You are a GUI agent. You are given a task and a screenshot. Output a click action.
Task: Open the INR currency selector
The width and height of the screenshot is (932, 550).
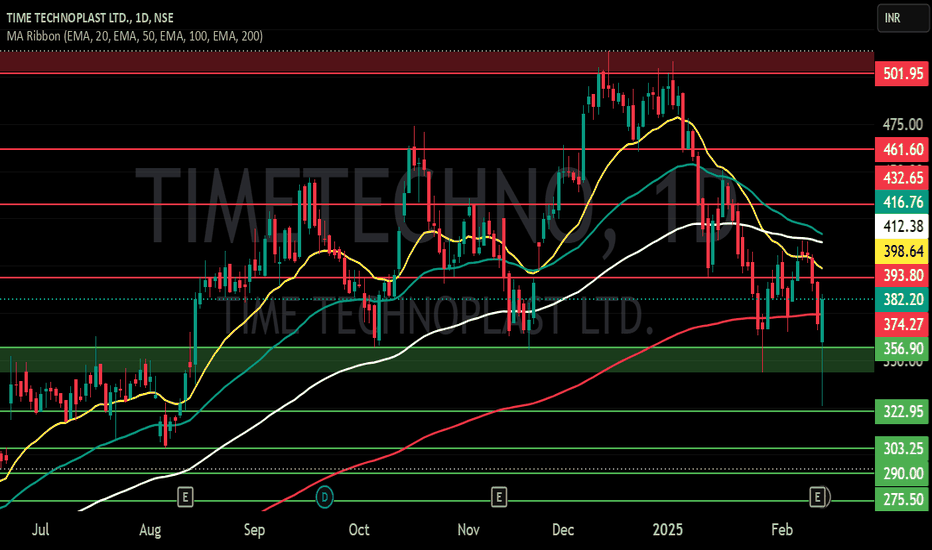902,18
